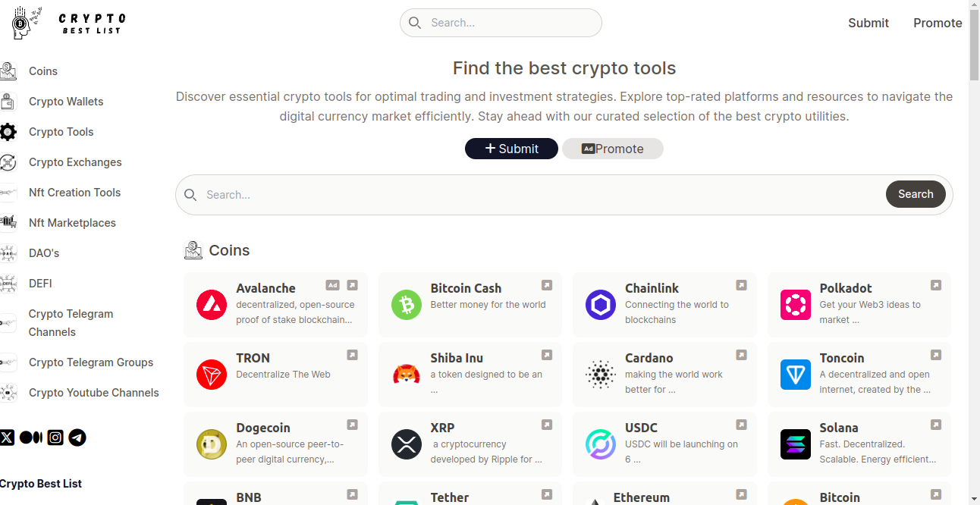This screenshot has width=980, height=505.
Task: Open Crypto Exchanges sidebar category
Action: tap(75, 162)
